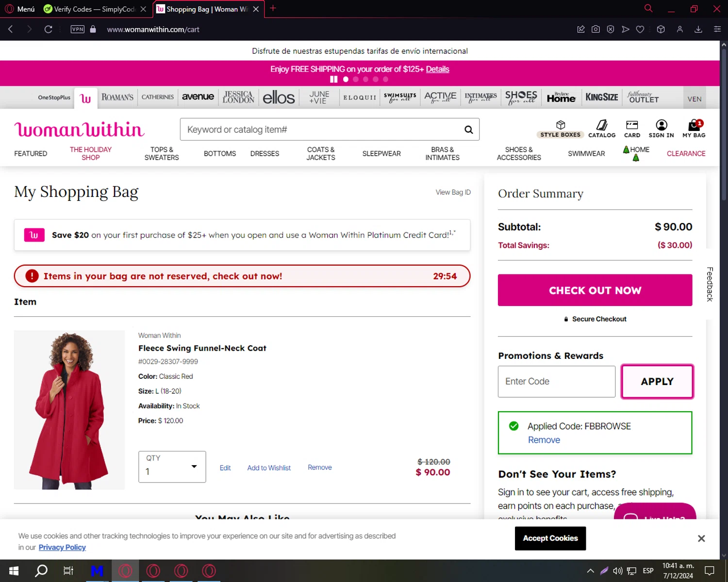Take a snapshot with camera icon

(x=596, y=29)
